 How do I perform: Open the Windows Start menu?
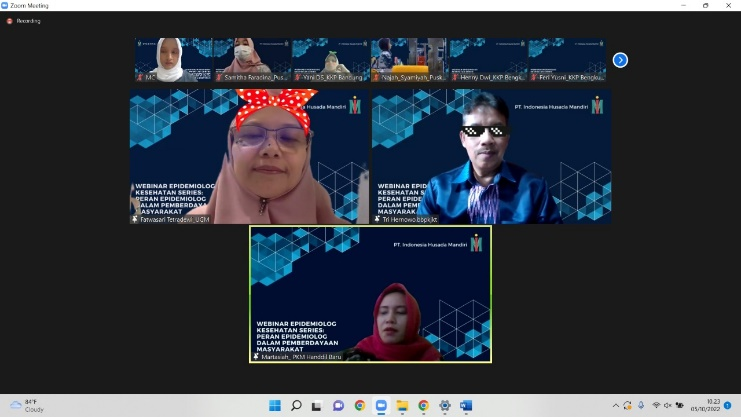pyautogui.click(x=275, y=406)
